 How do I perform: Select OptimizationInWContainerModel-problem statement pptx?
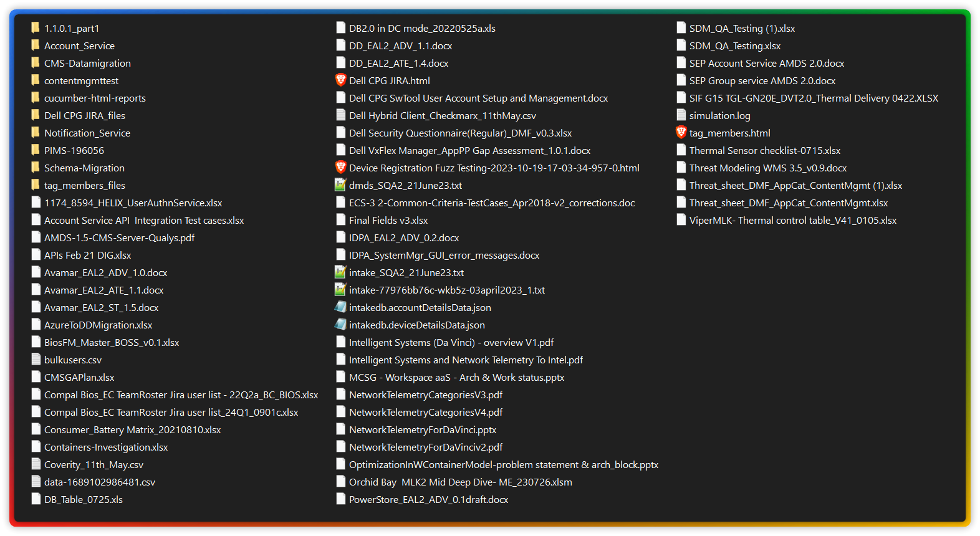click(x=504, y=464)
